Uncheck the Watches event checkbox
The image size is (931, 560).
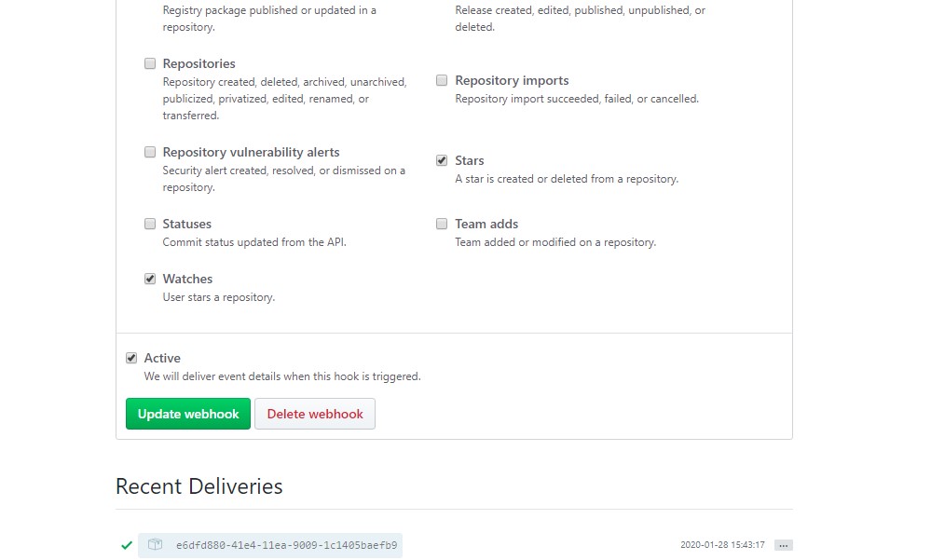(x=150, y=279)
